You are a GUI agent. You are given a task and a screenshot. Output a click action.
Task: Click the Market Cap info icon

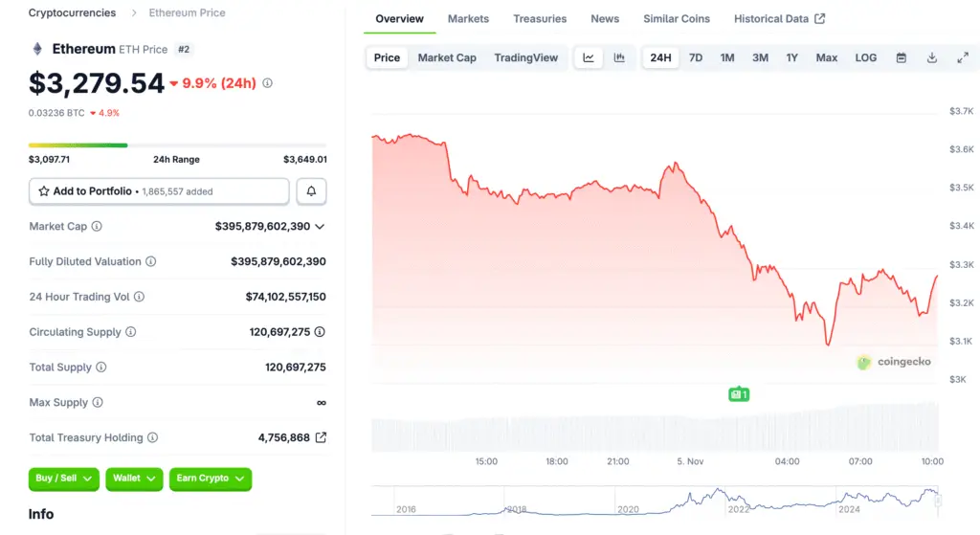97,227
